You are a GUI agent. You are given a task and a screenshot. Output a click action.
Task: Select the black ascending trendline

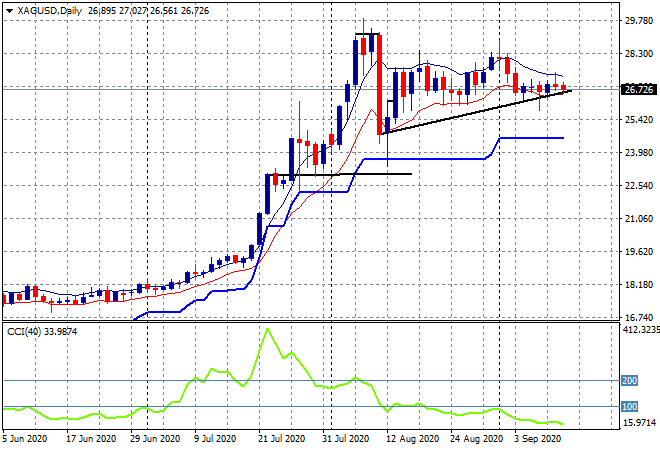coord(476,112)
